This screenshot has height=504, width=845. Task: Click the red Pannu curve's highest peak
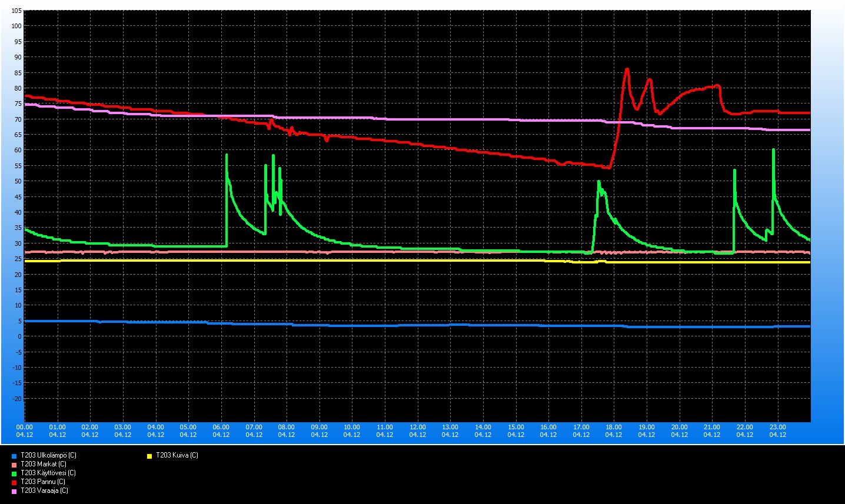point(627,69)
